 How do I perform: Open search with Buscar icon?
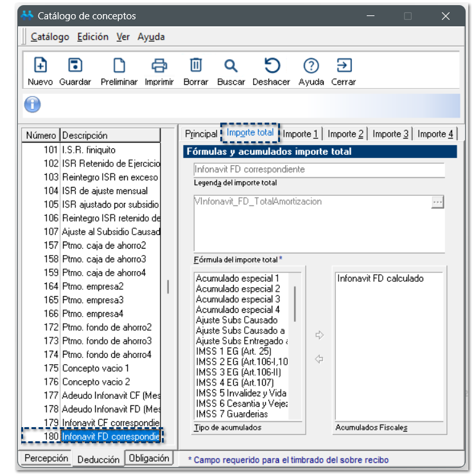231,66
